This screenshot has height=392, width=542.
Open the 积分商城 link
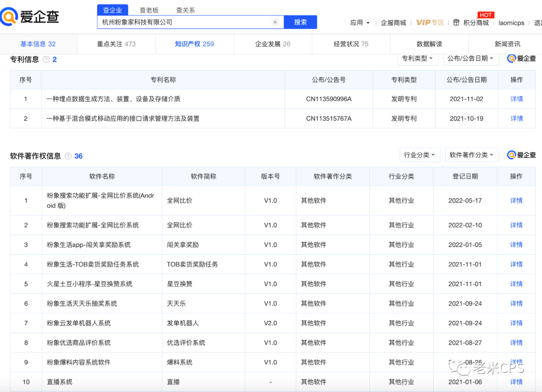(476, 23)
